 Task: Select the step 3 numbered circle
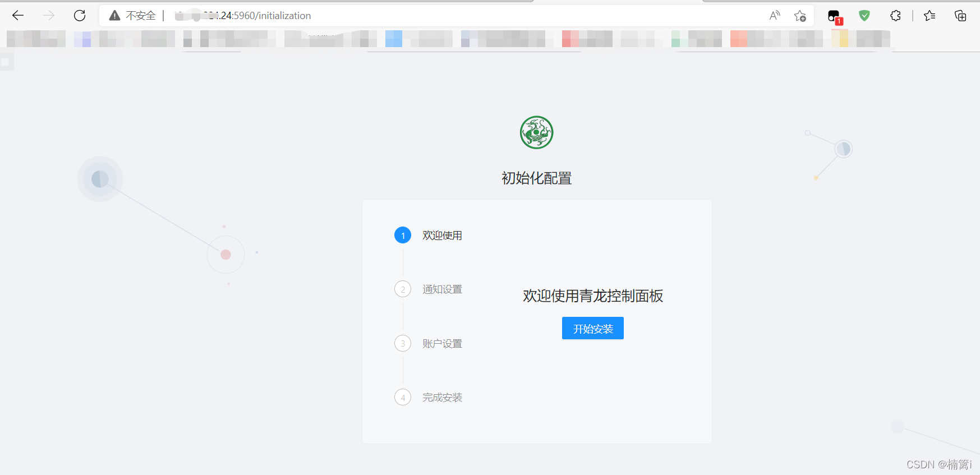pyautogui.click(x=403, y=343)
